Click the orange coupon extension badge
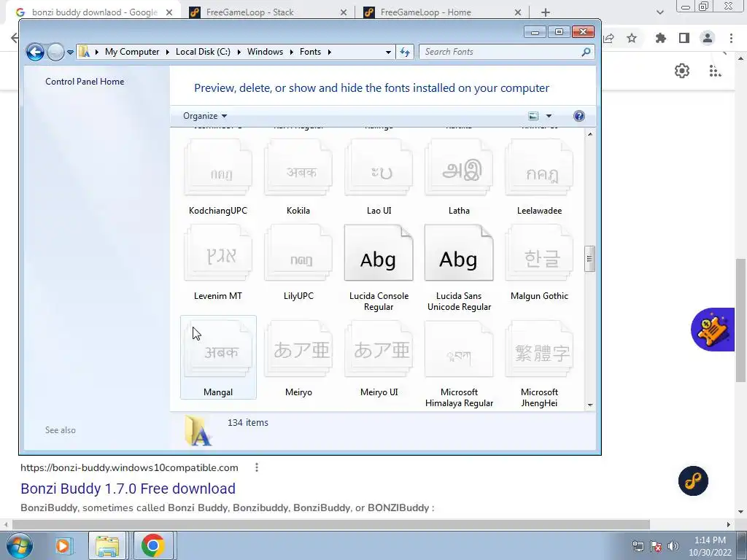The height and width of the screenshot is (560, 747). click(713, 330)
